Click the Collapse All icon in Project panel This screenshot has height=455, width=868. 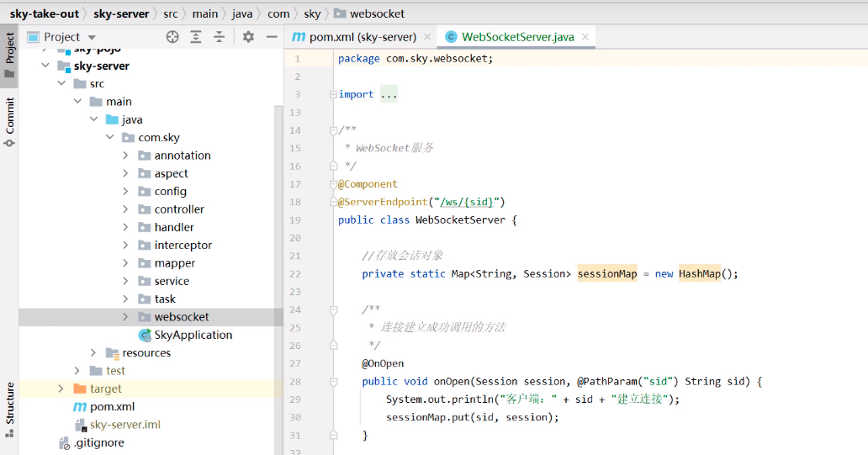click(x=220, y=37)
